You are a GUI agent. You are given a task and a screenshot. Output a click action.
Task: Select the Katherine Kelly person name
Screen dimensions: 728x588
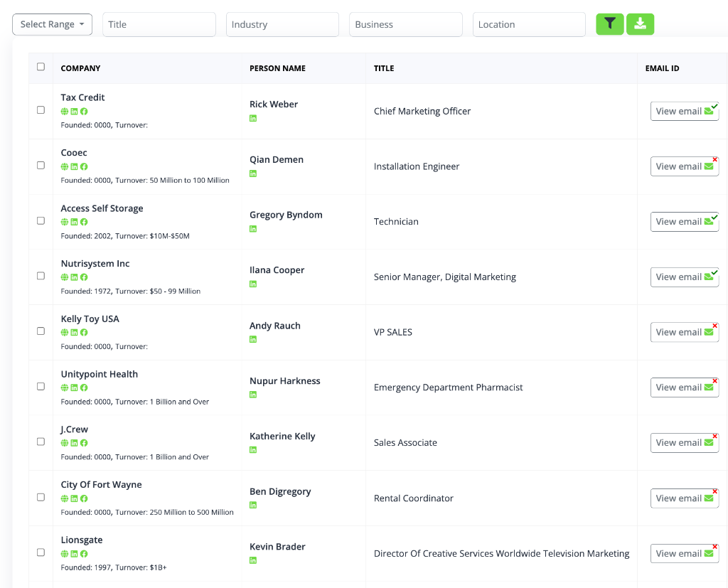click(282, 437)
